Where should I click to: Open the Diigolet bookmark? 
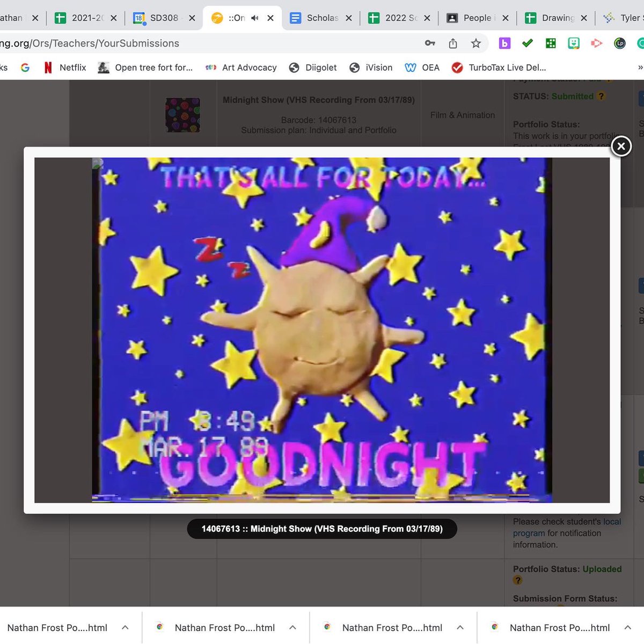pos(313,68)
